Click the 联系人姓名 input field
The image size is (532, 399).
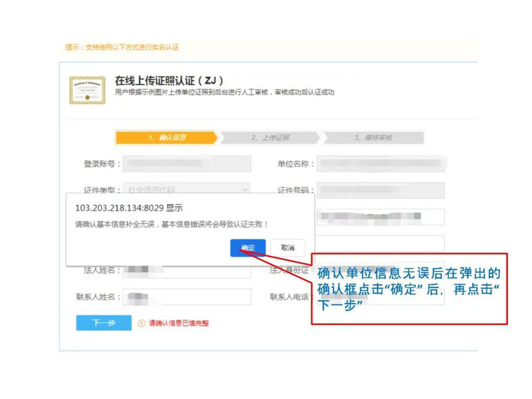point(186,297)
